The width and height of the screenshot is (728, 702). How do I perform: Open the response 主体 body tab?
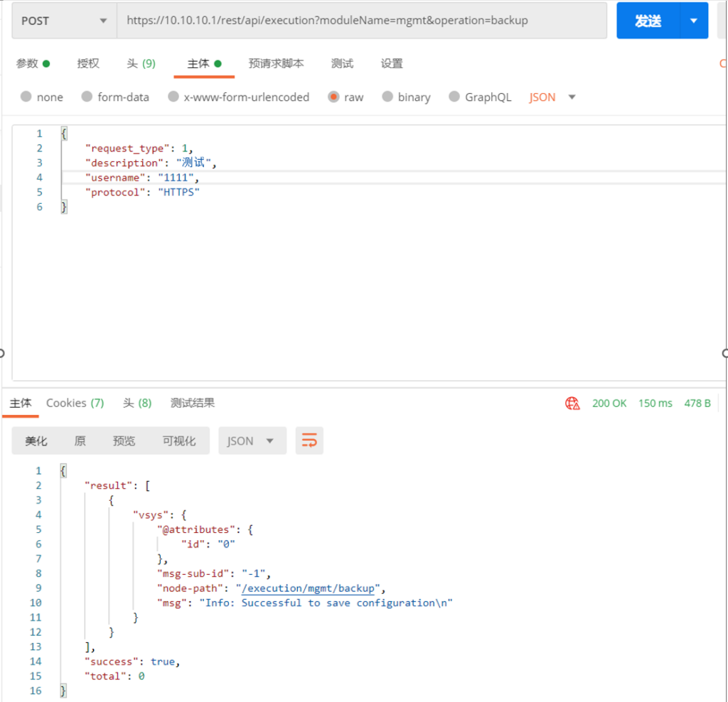tap(21, 403)
